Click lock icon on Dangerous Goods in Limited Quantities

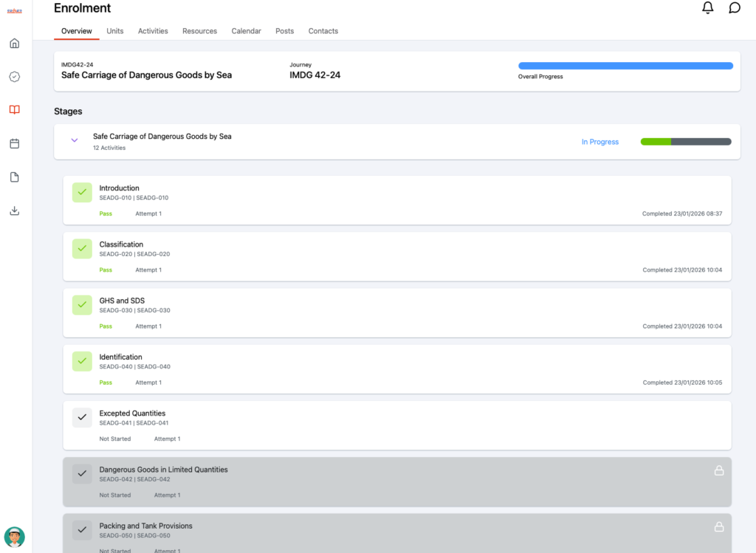point(719,470)
